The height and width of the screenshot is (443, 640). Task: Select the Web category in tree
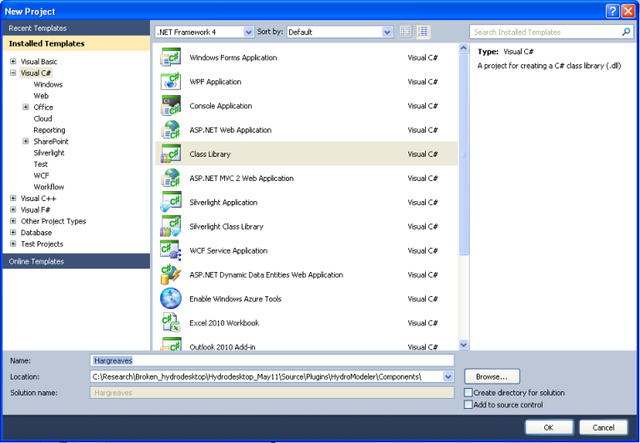pyautogui.click(x=41, y=96)
